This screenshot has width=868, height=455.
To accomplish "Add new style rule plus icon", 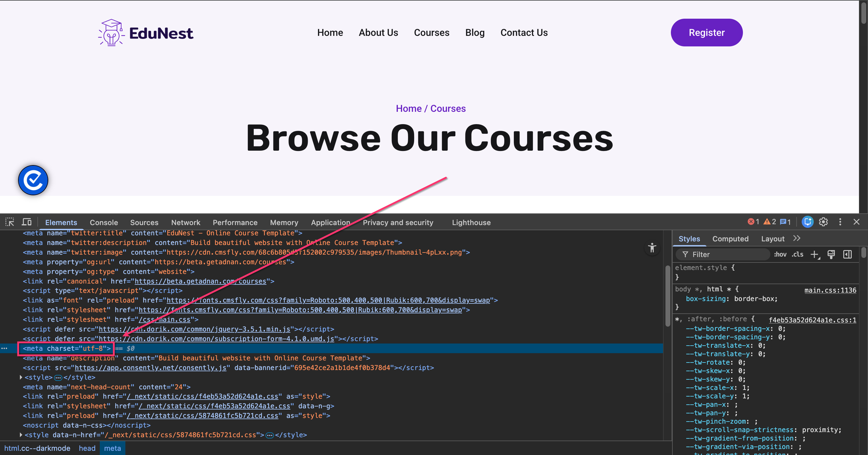I will pyautogui.click(x=814, y=255).
